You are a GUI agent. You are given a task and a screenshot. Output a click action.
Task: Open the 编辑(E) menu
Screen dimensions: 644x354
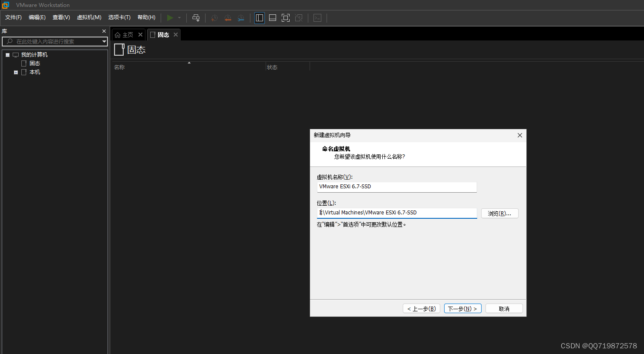click(x=37, y=17)
